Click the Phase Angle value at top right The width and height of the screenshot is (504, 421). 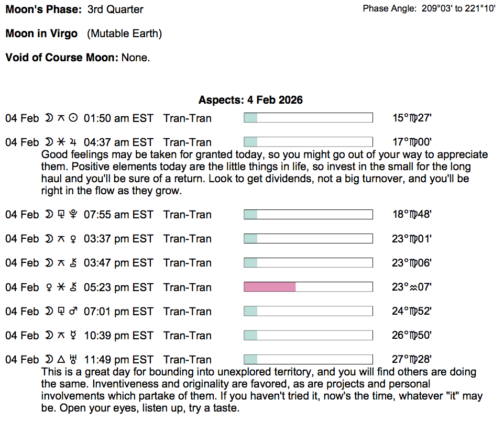458,9
